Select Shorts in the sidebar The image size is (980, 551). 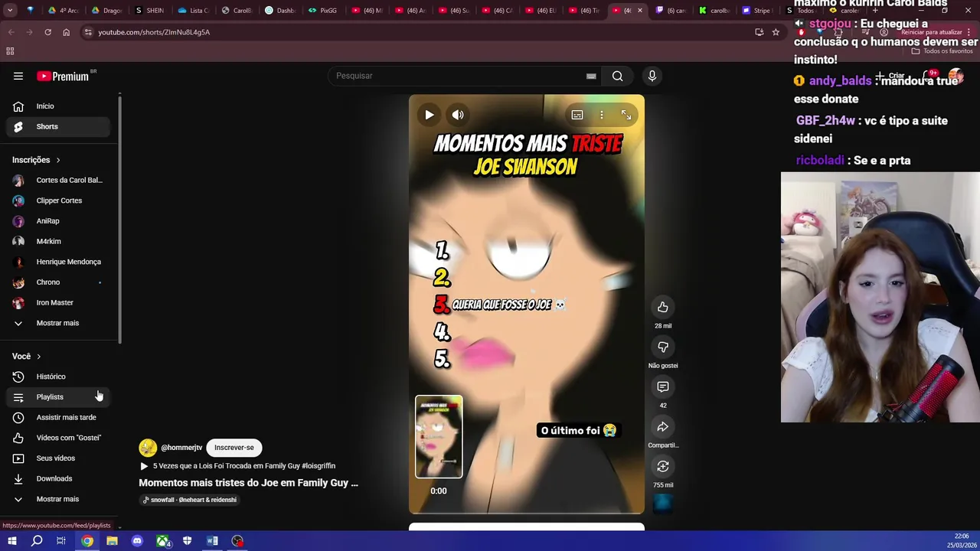[x=57, y=126]
